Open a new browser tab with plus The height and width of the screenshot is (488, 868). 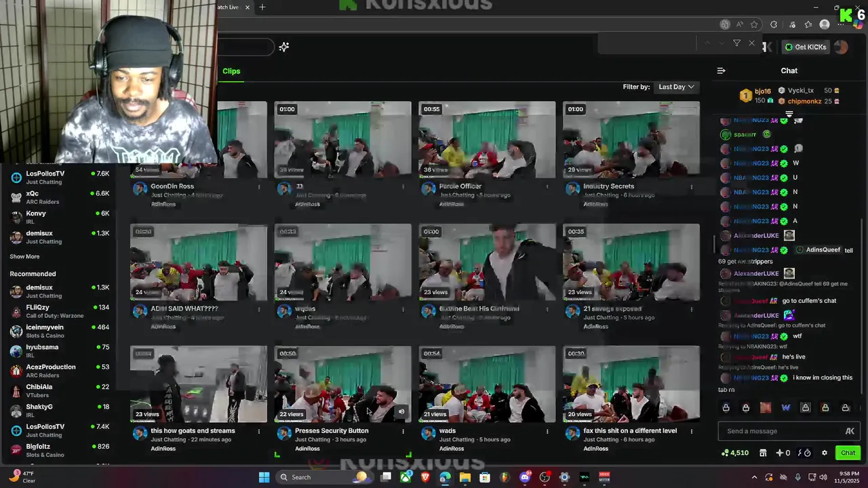click(262, 7)
